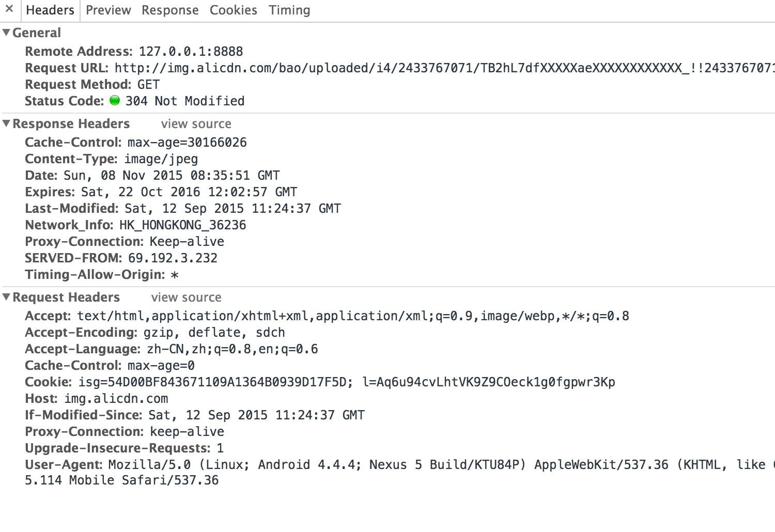
Task: Click the Cache-Control max-age=30166026 value
Action: click(x=187, y=143)
